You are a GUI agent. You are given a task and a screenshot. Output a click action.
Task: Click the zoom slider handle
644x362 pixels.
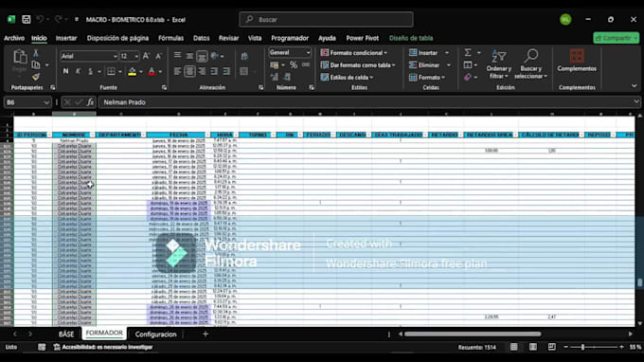(582, 347)
